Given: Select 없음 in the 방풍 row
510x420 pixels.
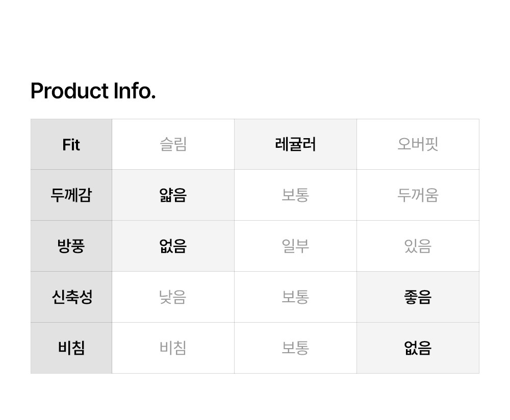Looking at the screenshot, I should tap(173, 246).
